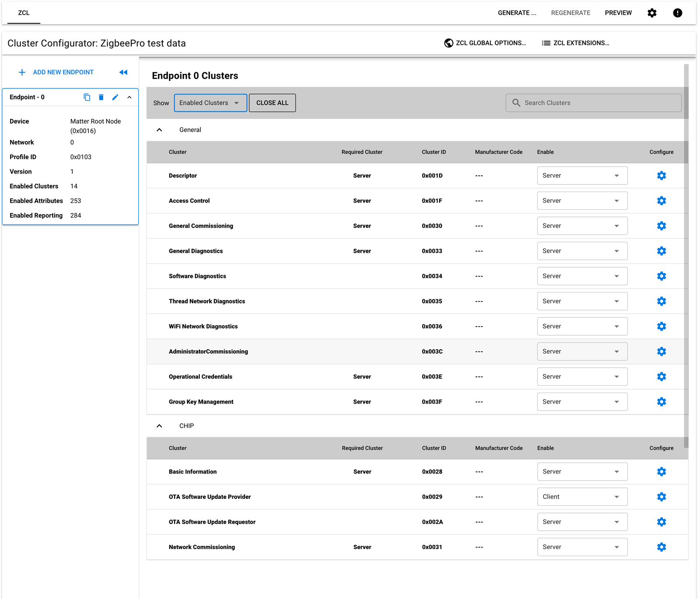Screen dimensions: 700x599
Task: Click the plus icon for new endpoint
Action: (x=22, y=72)
